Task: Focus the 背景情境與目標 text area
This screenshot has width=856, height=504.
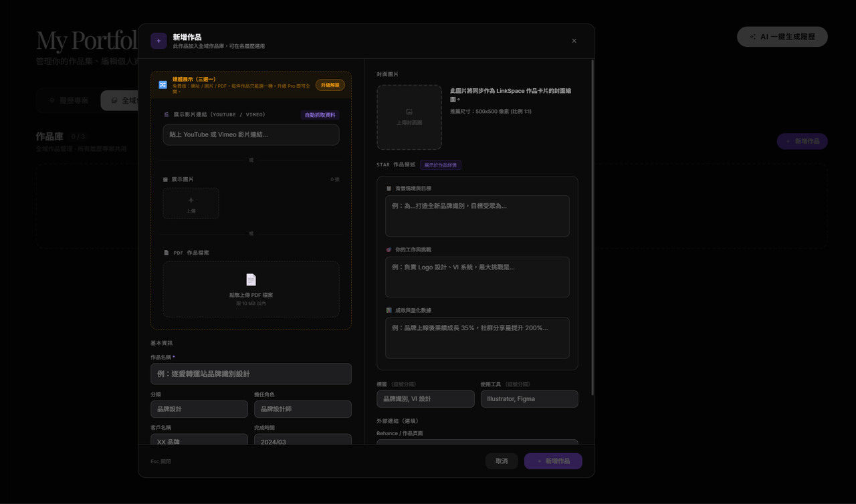Action: pyautogui.click(x=477, y=216)
